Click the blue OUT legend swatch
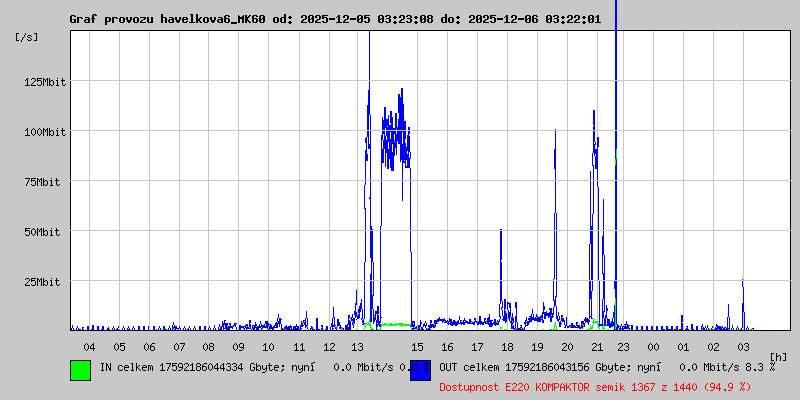The height and width of the screenshot is (400, 800). [420, 369]
